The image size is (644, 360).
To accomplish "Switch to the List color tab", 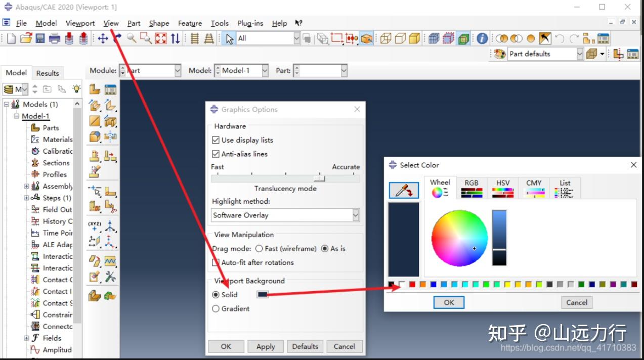I will pos(565,188).
